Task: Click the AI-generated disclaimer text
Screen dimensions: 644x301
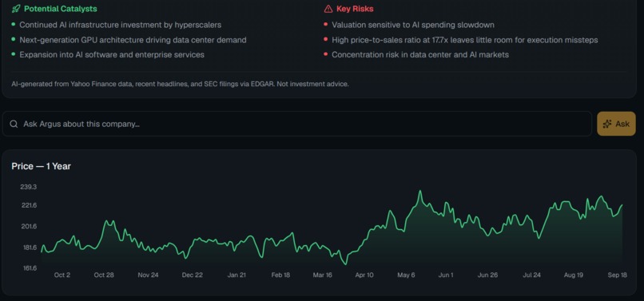Action: click(180, 84)
